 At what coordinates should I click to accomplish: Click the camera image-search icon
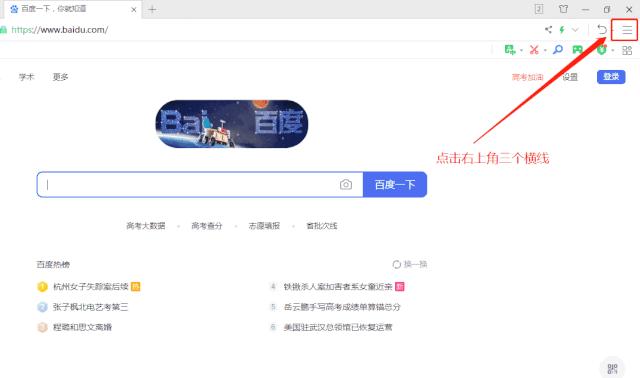coord(346,185)
